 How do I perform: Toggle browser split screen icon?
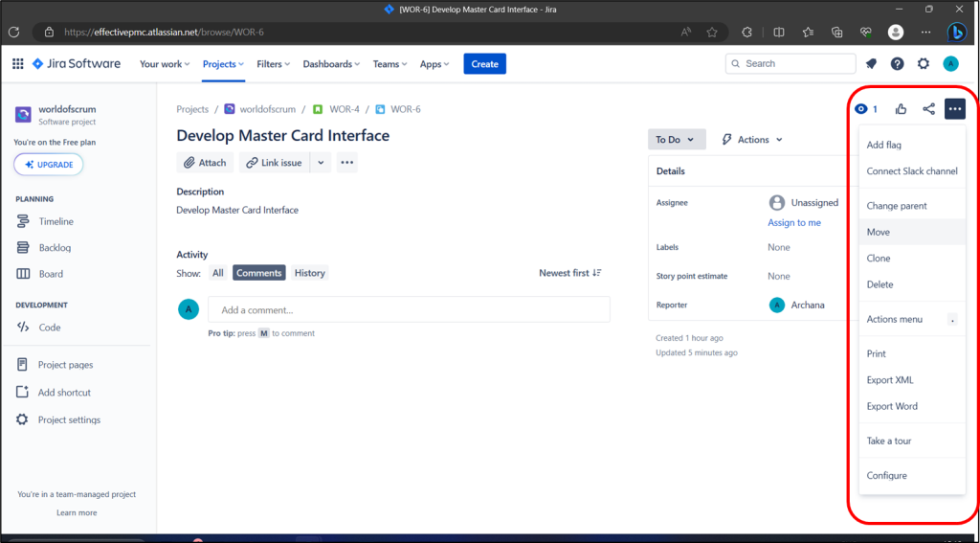(779, 32)
